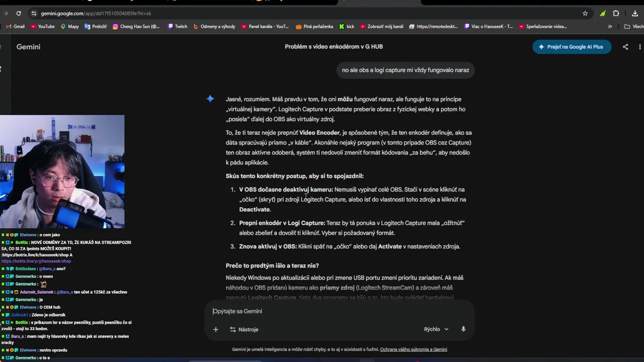
Task: Open the site info icon beside the URL
Action: (x=34, y=14)
